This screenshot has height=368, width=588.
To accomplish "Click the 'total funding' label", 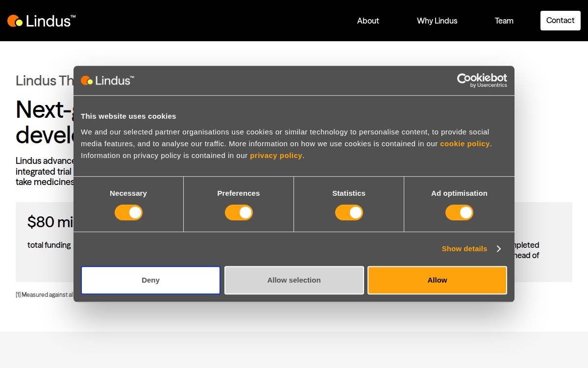I will [x=49, y=245].
